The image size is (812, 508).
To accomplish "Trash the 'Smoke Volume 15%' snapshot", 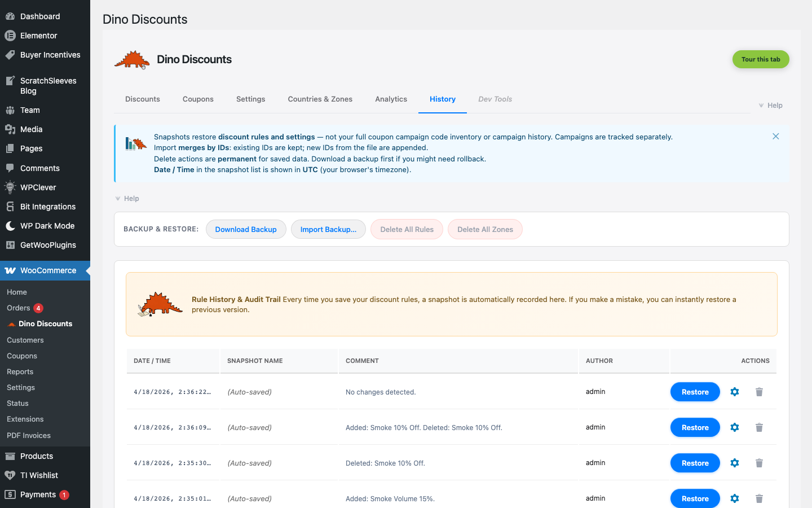I will (759, 498).
